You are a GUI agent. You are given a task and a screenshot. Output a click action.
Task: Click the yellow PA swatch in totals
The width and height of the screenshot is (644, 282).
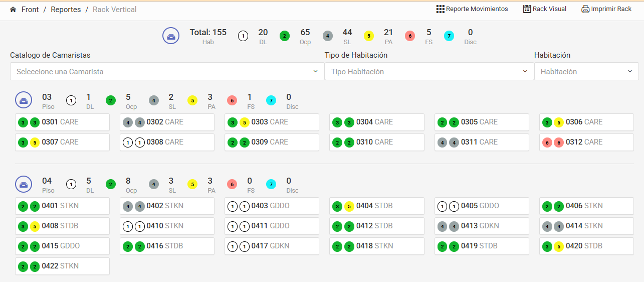[x=369, y=36]
